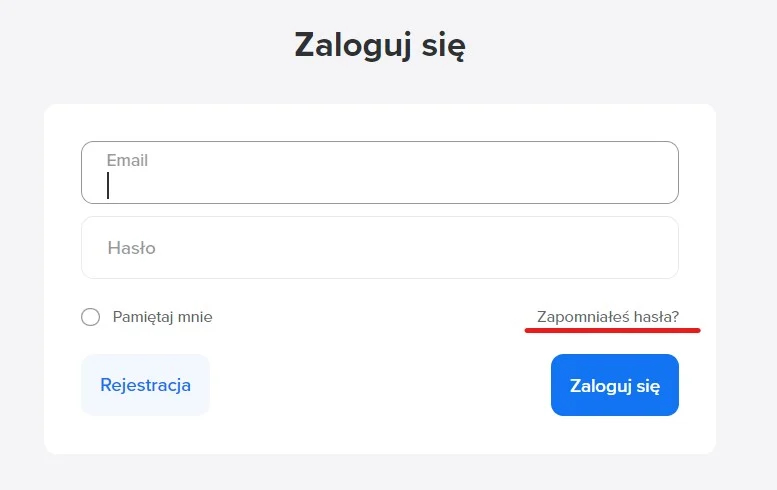Viewport: 777px width, 490px height.
Task: Click the light blue registration button
Action: (x=145, y=385)
